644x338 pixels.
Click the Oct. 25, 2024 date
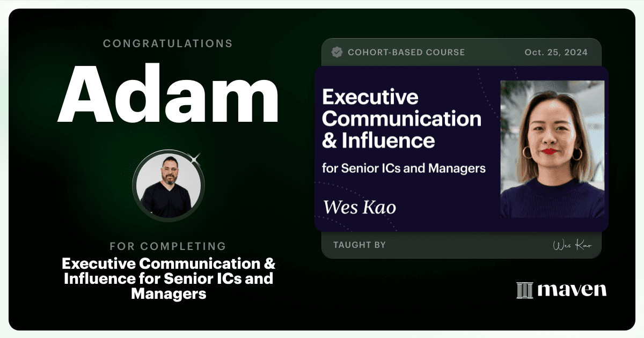pos(556,52)
